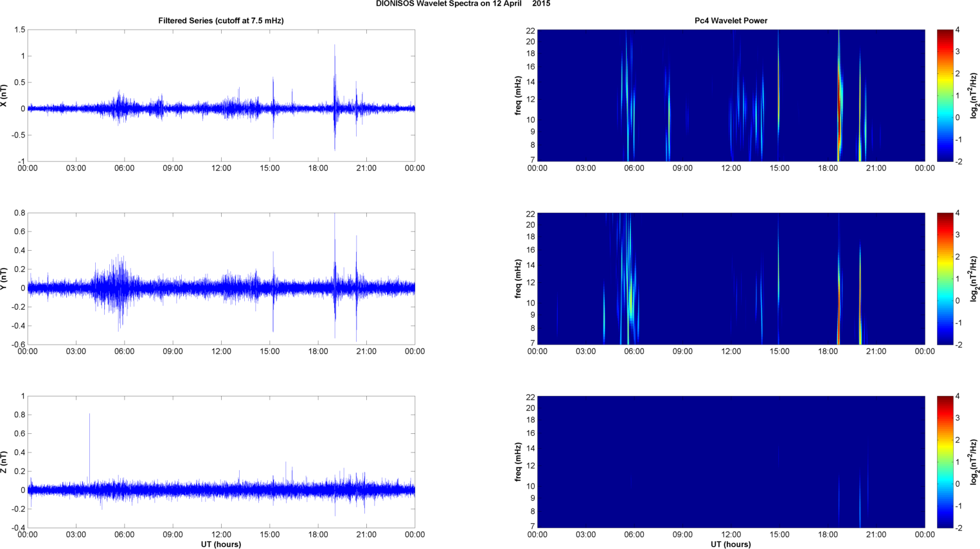Click the log2(nT²/Hz) label beside the top color bar

pos(974,95)
